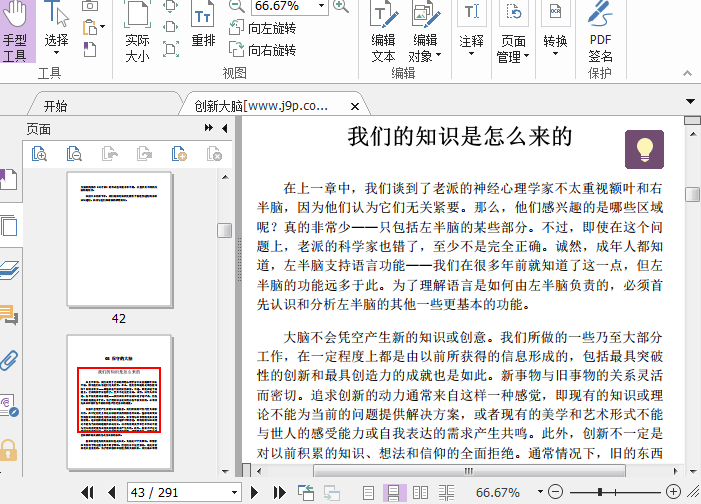Go to the first page
The height and width of the screenshot is (504, 701).
tap(88, 492)
